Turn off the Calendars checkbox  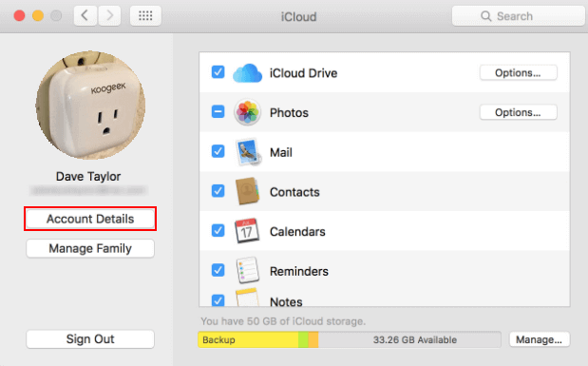pyautogui.click(x=218, y=230)
